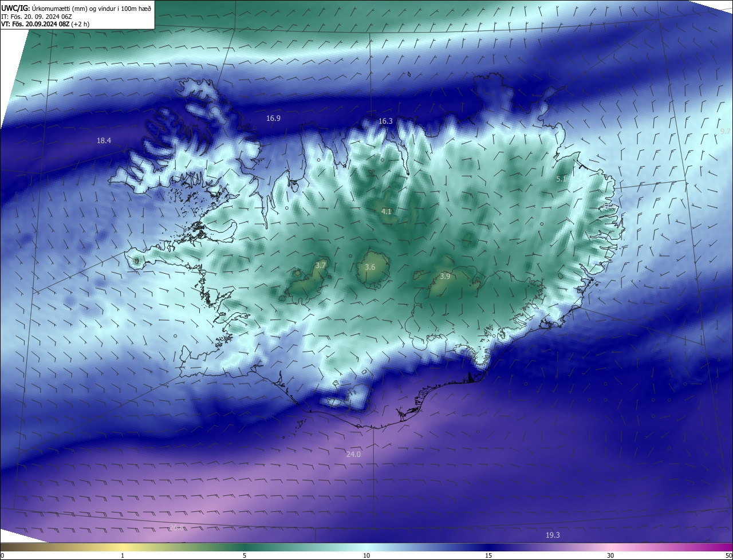Click the '1' tick label on the color scale
The width and height of the screenshot is (733, 560).
(123, 555)
